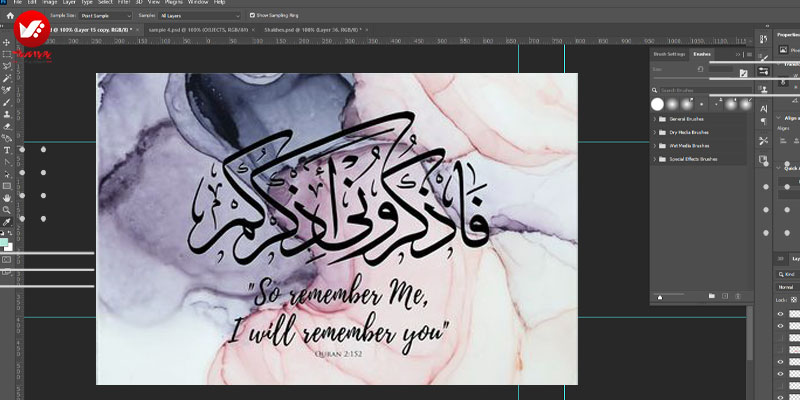
Task: Switch to the Brush Settings panel tab
Action: pyautogui.click(x=669, y=54)
